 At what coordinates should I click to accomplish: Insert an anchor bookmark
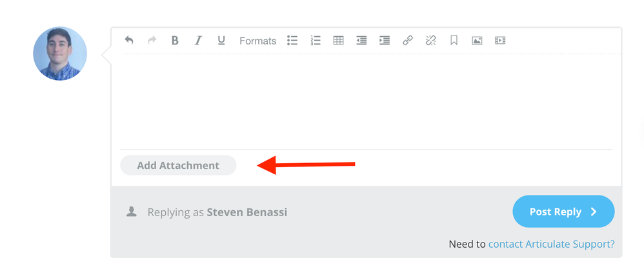pyautogui.click(x=454, y=41)
